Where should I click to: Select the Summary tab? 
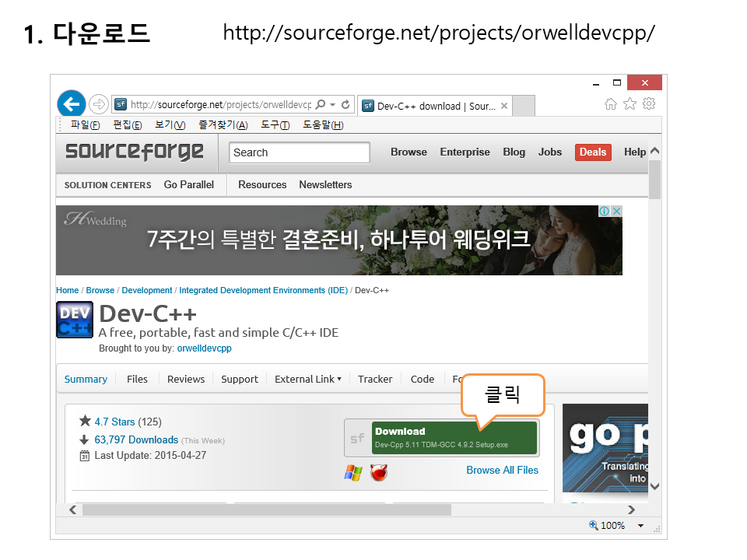pos(86,379)
